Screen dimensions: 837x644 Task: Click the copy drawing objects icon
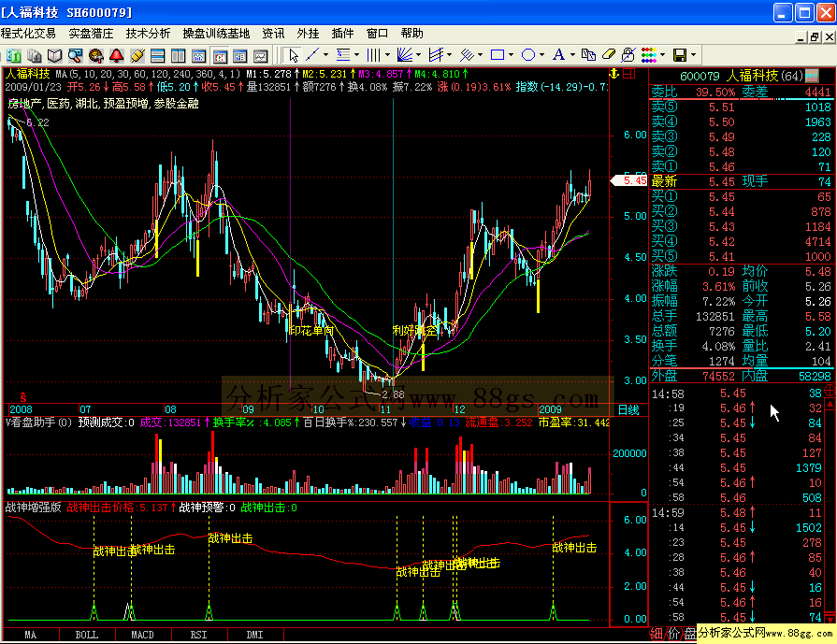pos(588,55)
